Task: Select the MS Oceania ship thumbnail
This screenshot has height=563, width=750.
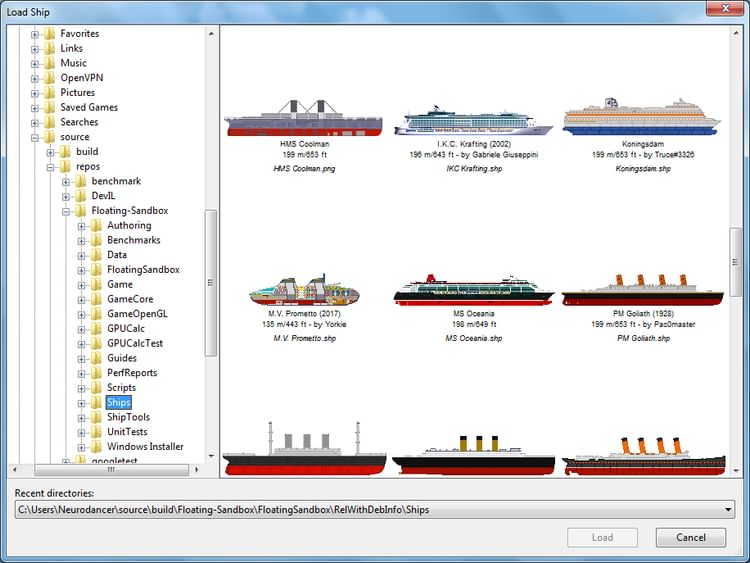Action: point(474,290)
